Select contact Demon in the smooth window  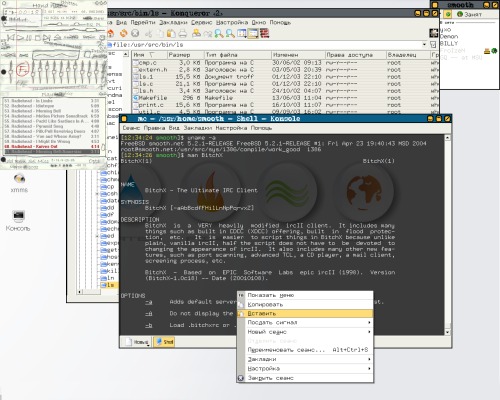[x=449, y=36]
